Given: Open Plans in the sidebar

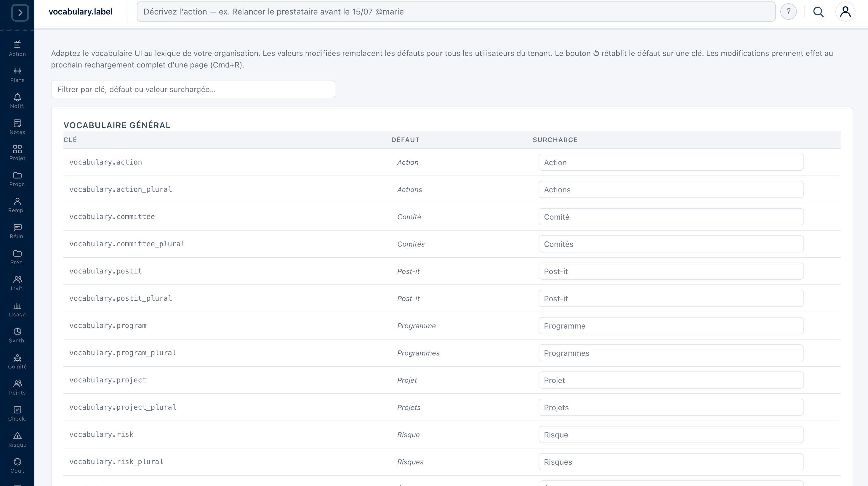Looking at the screenshot, I should 17,75.
